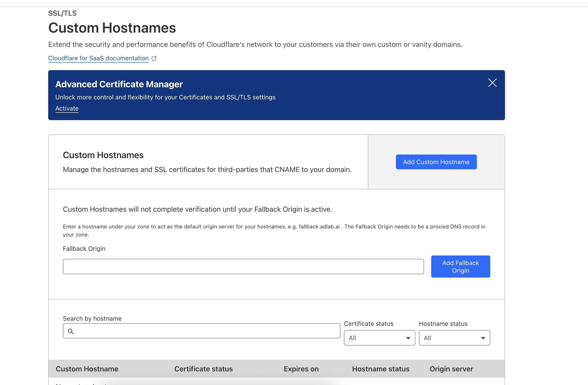Image resolution: width=588 pixels, height=385 pixels.
Task: Click the Advanced Certificate Manager banner title
Action: click(119, 84)
